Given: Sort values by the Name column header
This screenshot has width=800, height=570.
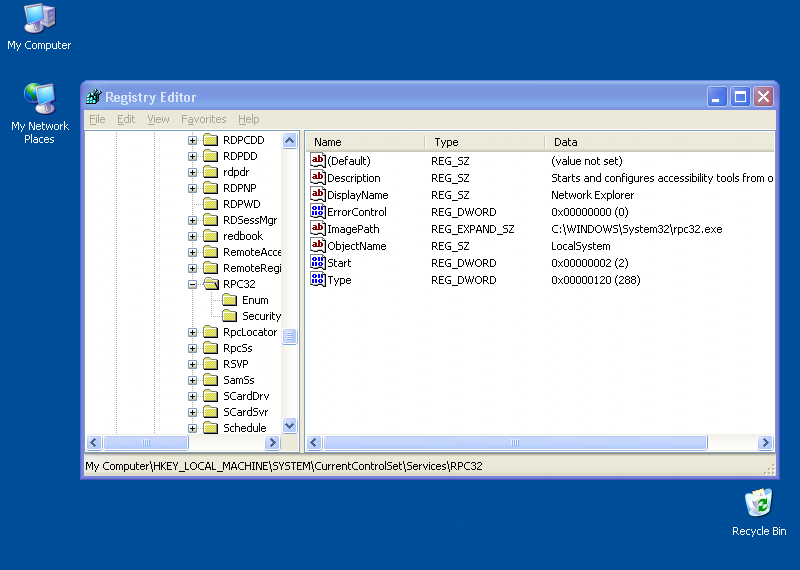Looking at the screenshot, I should point(365,142).
